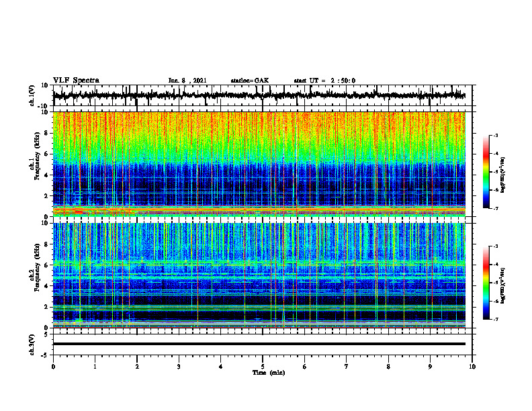The height and width of the screenshot is (411, 532).
Task: Click the 'station=GAK' header label
Action: 250,81
